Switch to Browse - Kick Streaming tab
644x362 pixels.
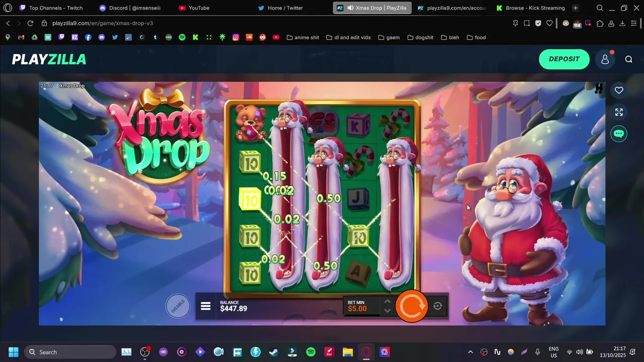pos(530,8)
